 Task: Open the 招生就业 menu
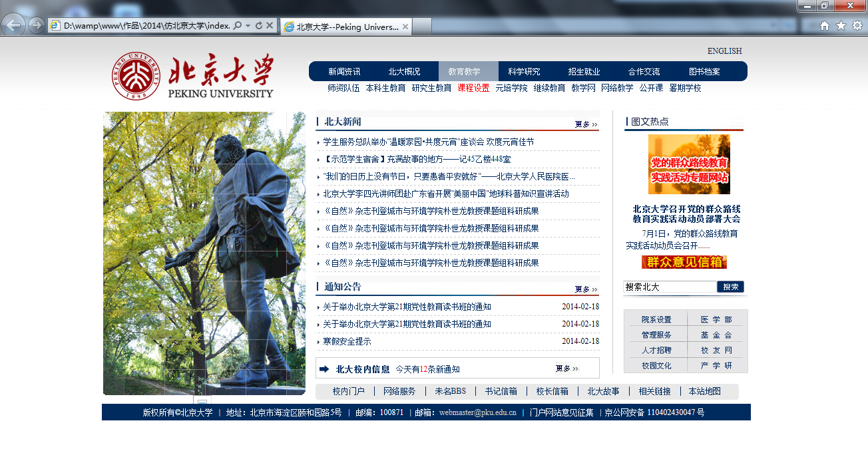[584, 72]
